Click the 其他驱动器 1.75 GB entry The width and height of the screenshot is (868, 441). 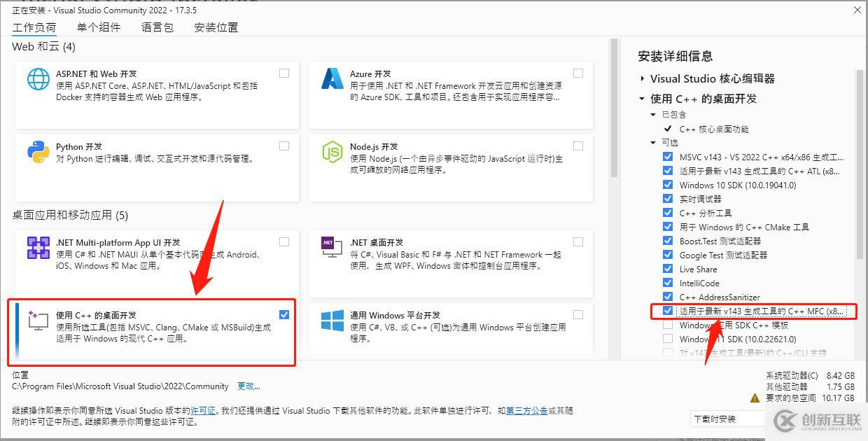click(811, 386)
